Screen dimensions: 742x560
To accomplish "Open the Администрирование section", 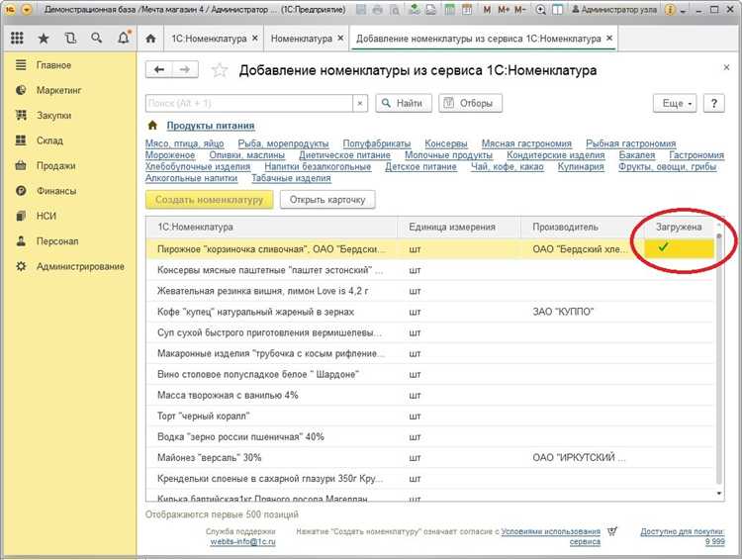I will [80, 266].
